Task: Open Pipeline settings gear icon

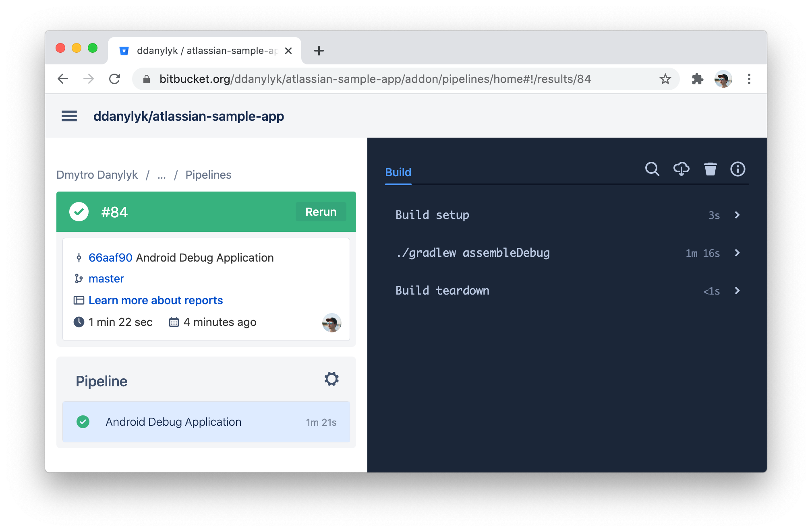Action: [331, 379]
